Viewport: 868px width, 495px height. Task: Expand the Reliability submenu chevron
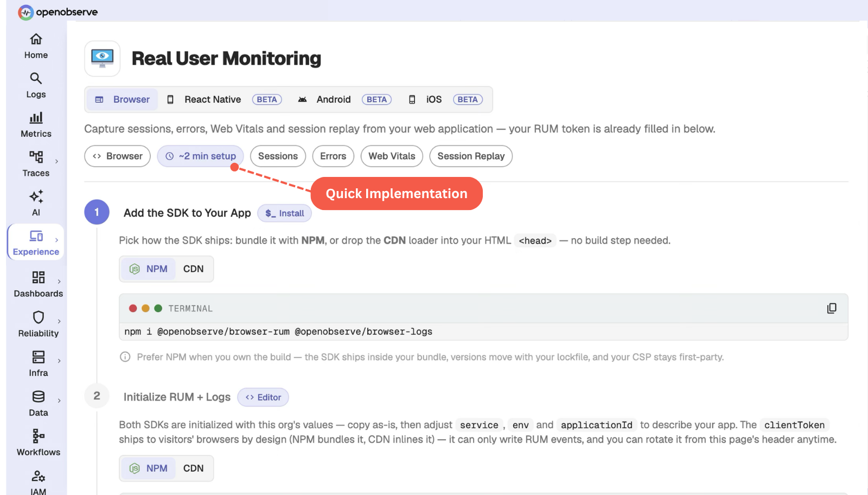point(59,321)
